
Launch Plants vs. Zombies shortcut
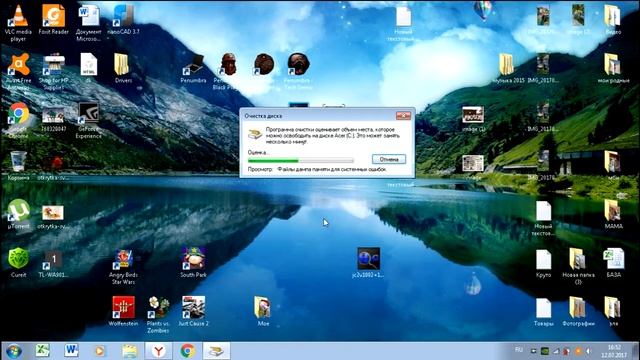click(x=158, y=314)
